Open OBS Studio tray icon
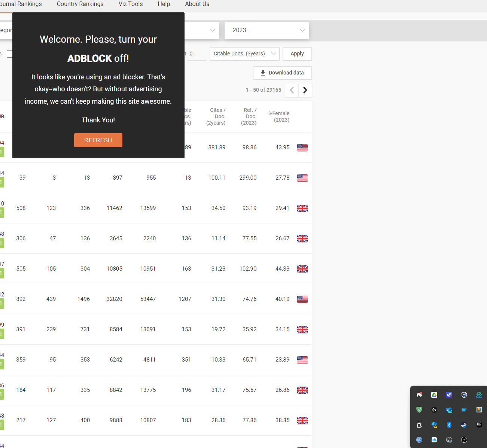 point(464,440)
